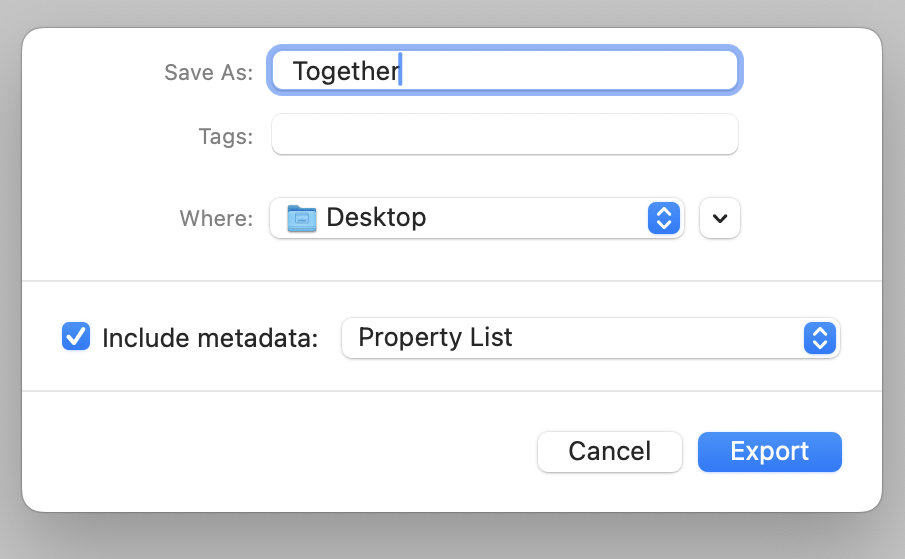Screen dimensions: 905x559
Task: Click the "Where:" label
Action: pos(216,219)
